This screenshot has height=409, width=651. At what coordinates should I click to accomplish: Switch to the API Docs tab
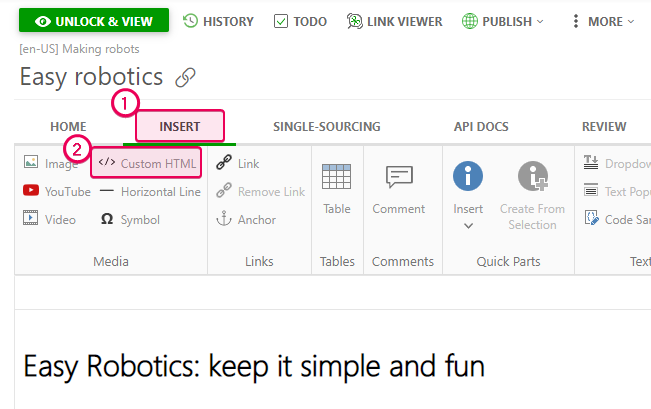pyautogui.click(x=481, y=126)
